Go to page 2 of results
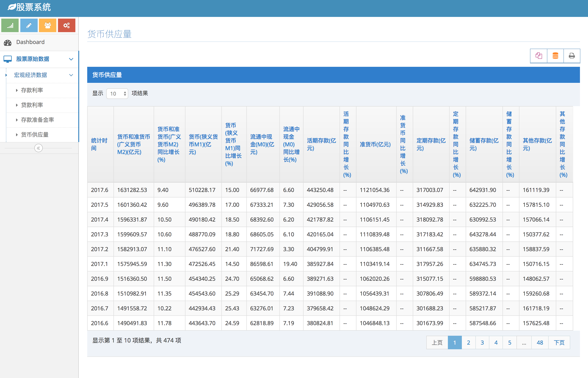 click(x=468, y=342)
